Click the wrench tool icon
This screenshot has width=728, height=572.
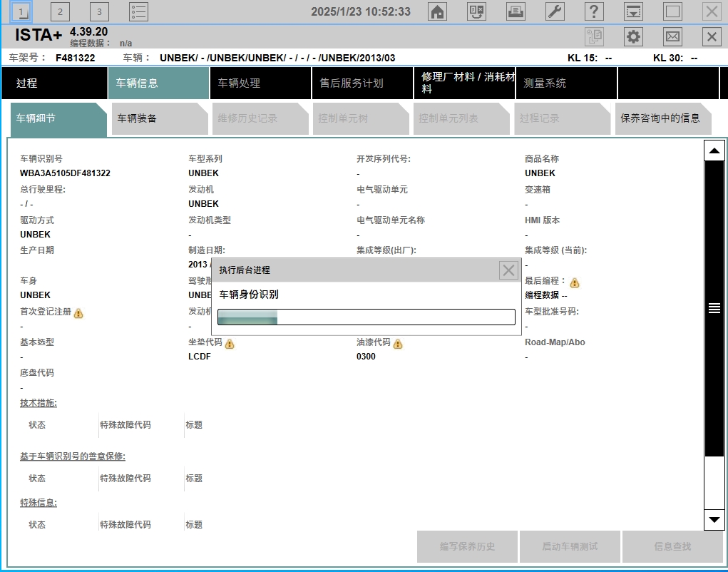[x=555, y=11]
